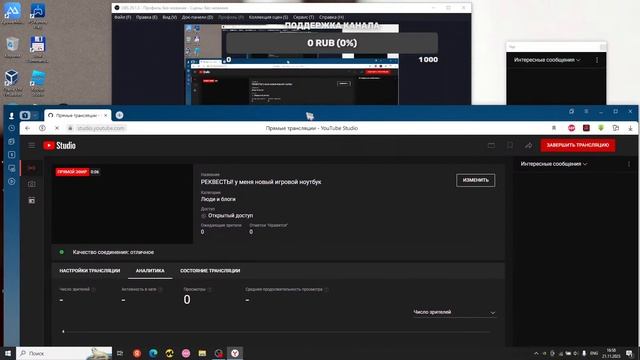The image size is (640, 360).
Task: Stop page loading with the X button
Action: point(57,128)
